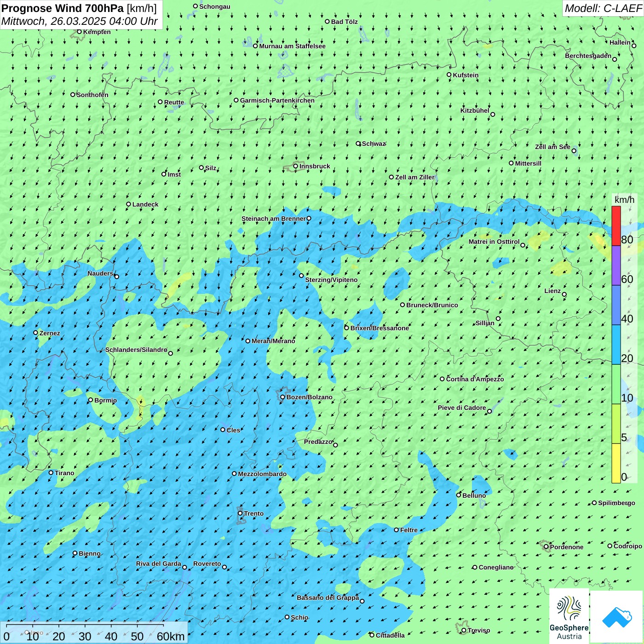This screenshot has height=644, width=644.
Task: Click the Zell am Ziller label
Action: pos(415,177)
